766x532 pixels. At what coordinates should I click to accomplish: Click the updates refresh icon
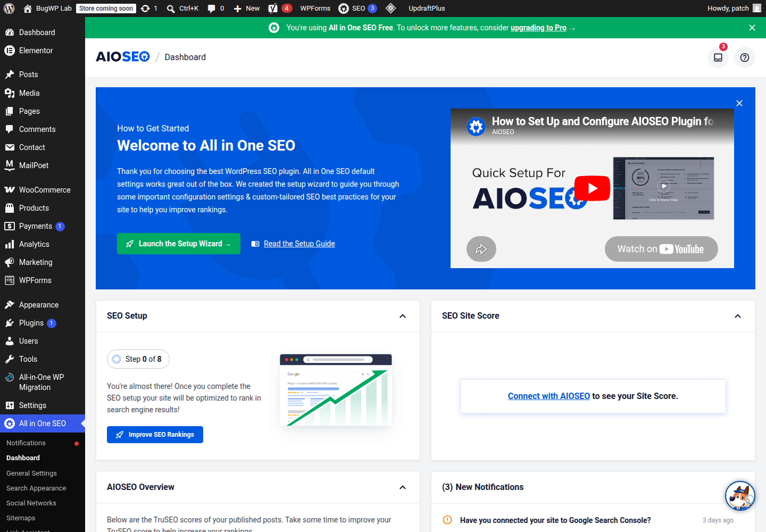[x=145, y=9]
